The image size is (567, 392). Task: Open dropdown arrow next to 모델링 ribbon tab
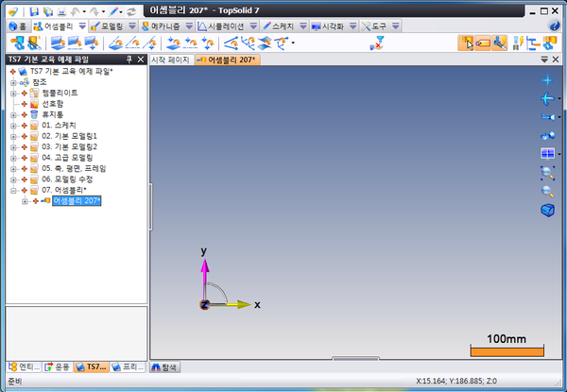[132, 26]
